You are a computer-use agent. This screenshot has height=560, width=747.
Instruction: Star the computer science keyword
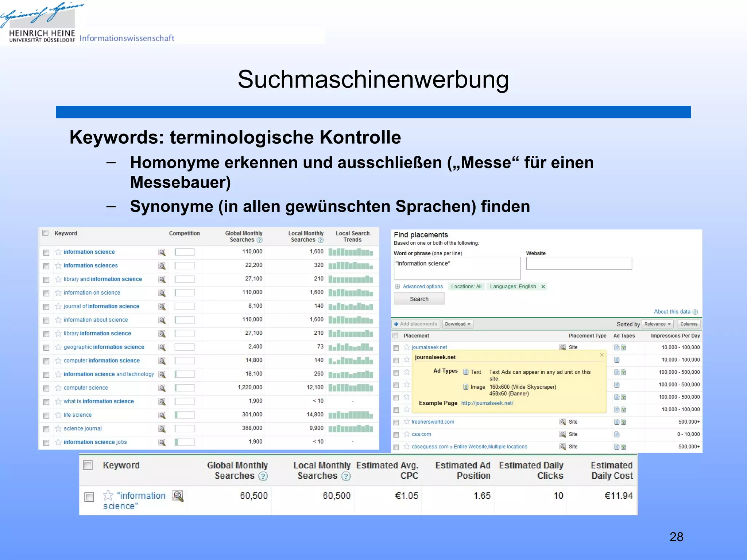pyautogui.click(x=58, y=388)
